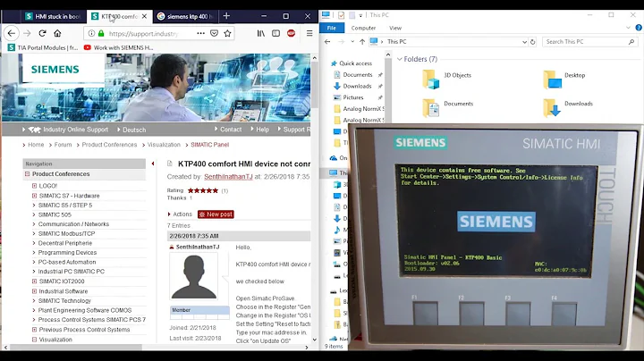Click the SenthilnathanTJ avatar image

click(x=194, y=276)
